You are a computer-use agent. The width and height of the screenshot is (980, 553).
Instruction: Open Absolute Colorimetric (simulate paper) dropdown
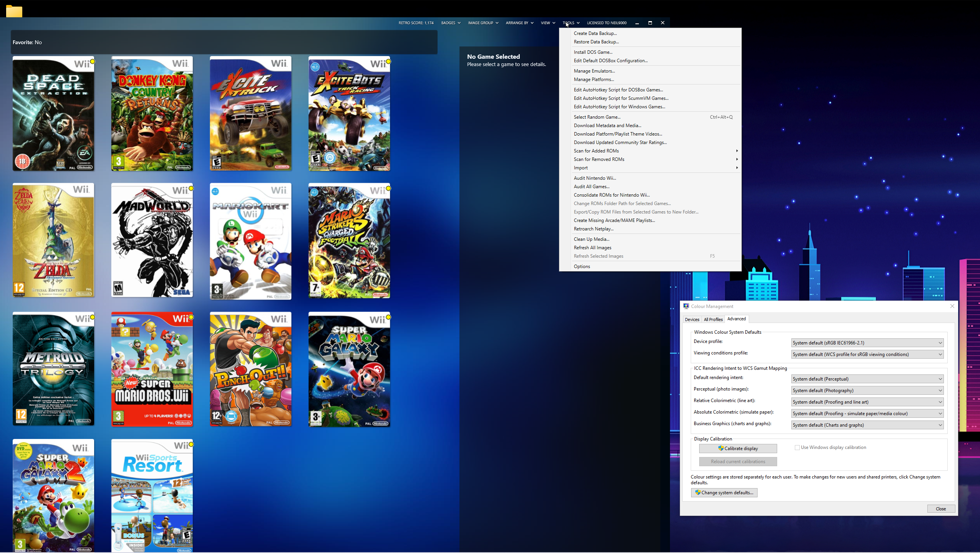867,414
